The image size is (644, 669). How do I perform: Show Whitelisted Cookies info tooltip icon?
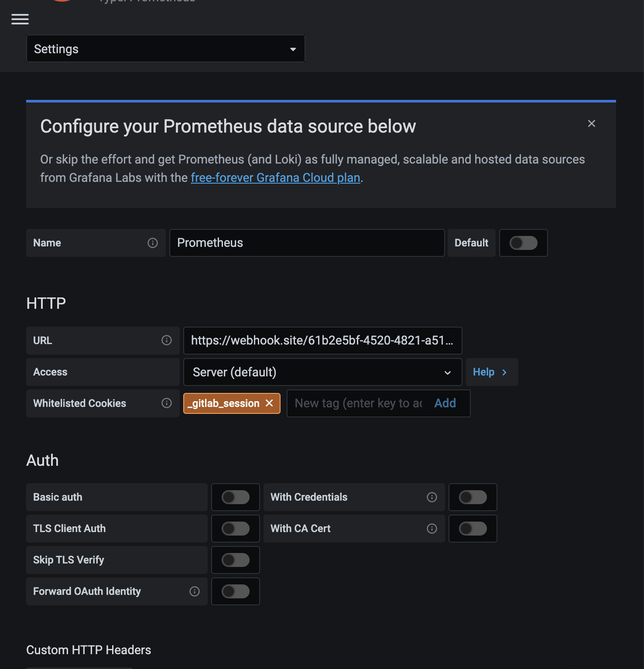pyautogui.click(x=167, y=403)
